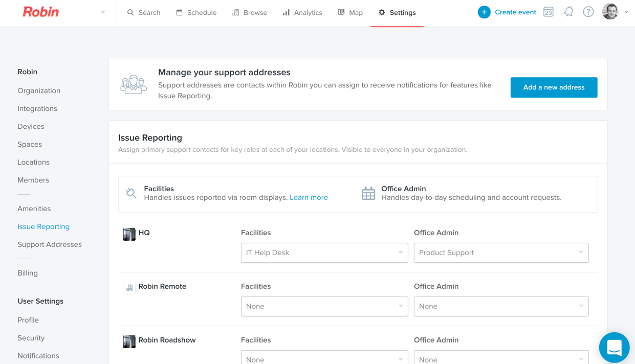Open Amenities in the sidebar

coord(34,209)
